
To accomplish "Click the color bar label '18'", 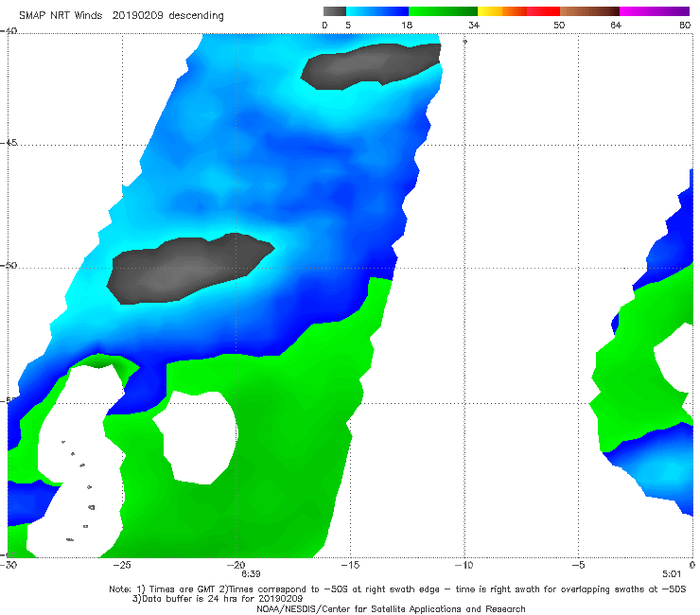I will point(407,26).
